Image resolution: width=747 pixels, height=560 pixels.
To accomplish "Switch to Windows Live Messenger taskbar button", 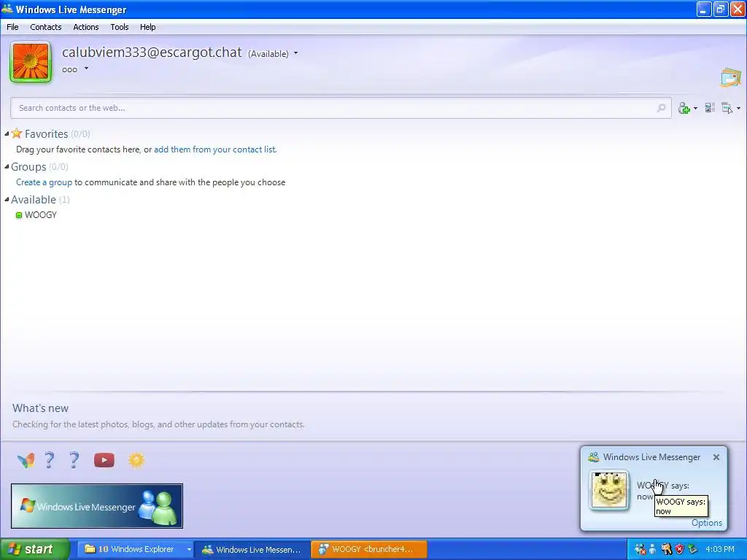I will pyautogui.click(x=252, y=550).
